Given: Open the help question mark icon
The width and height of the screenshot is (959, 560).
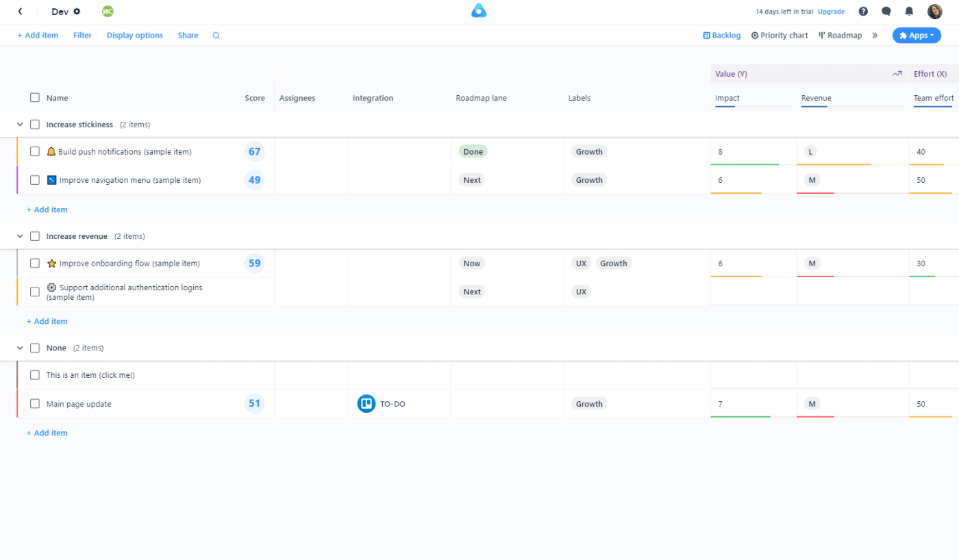Looking at the screenshot, I should (863, 12).
